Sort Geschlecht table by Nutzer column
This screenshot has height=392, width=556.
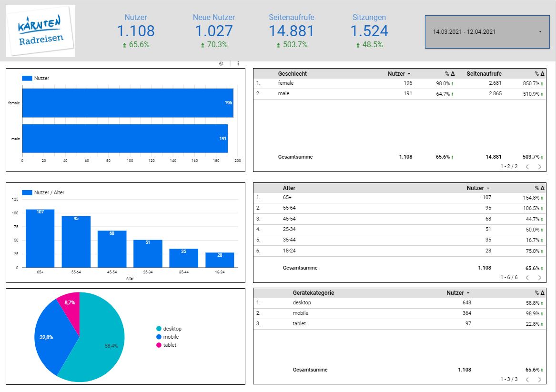[399, 74]
